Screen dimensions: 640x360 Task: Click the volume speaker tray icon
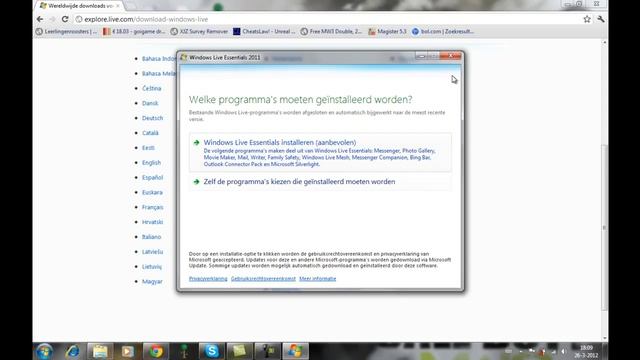[564, 351]
